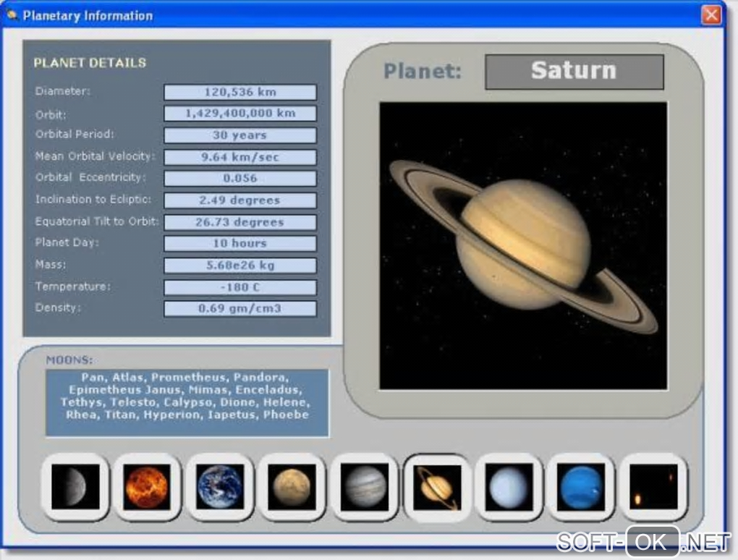Click the Orbital Period: label
Viewport: 738px width, 560px height.
(x=75, y=134)
